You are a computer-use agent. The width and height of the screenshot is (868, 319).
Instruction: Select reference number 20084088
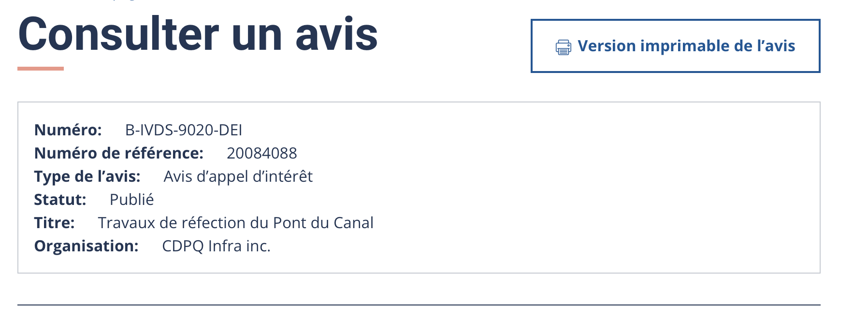(261, 153)
